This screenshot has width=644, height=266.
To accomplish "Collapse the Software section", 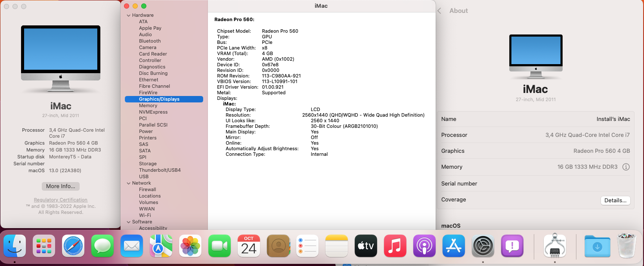I will [128, 222].
